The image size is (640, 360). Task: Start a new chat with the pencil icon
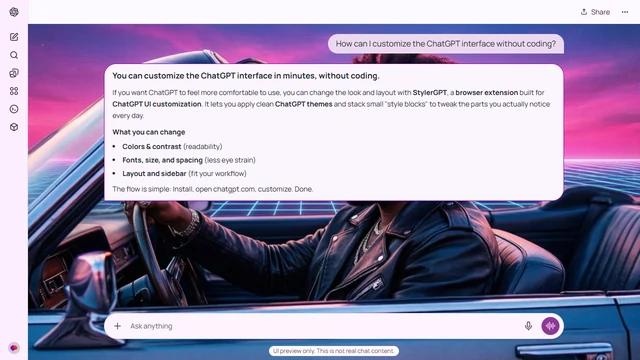(x=14, y=37)
